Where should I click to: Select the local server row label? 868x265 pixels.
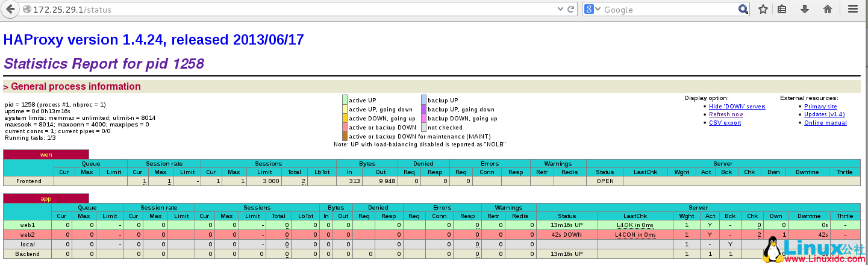[28, 244]
